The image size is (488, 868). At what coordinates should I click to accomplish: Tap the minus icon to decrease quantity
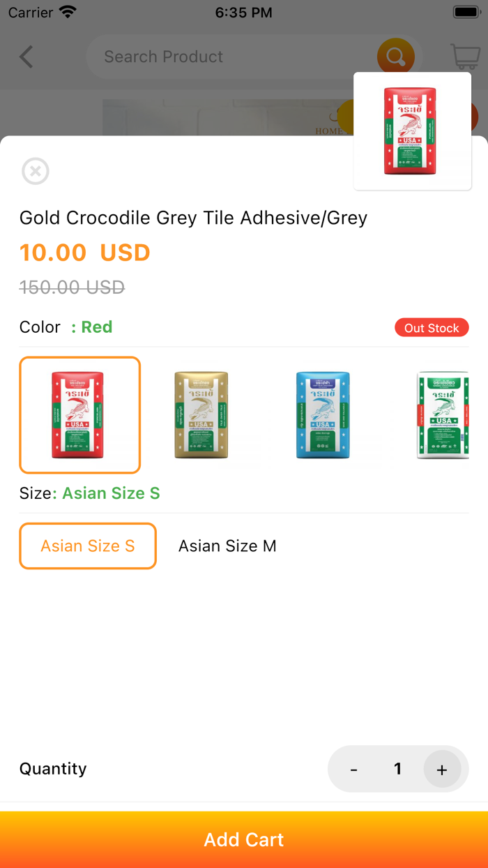(x=353, y=769)
